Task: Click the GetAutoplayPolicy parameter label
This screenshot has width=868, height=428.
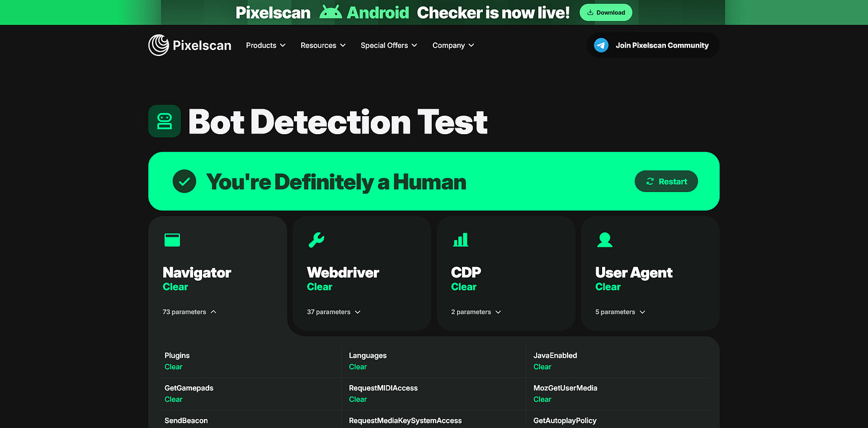Action: click(x=565, y=420)
